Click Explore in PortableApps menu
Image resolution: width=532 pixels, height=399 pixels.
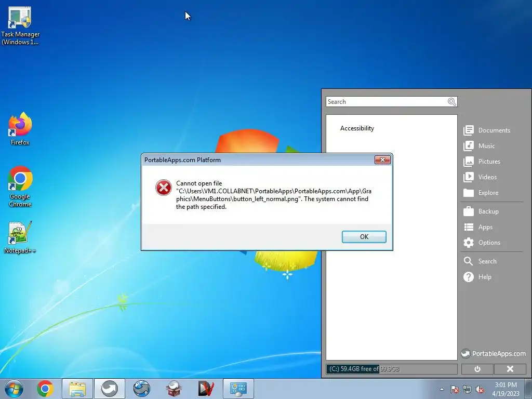tap(481, 193)
